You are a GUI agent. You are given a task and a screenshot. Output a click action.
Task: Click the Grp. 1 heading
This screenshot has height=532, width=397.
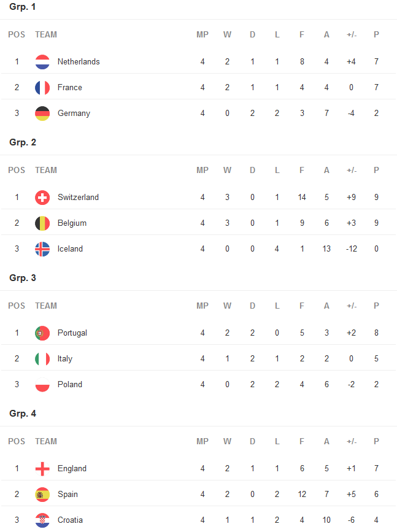coord(22,7)
